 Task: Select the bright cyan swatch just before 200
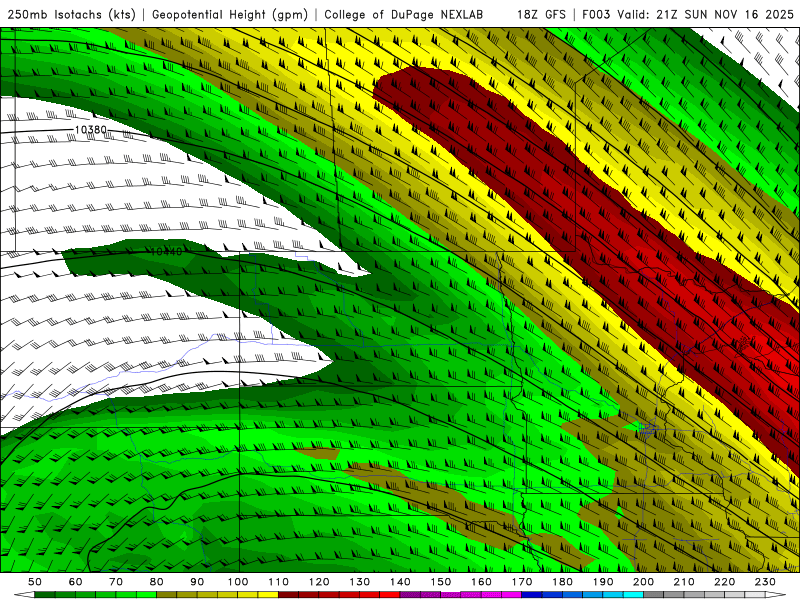pyautogui.click(x=633, y=594)
